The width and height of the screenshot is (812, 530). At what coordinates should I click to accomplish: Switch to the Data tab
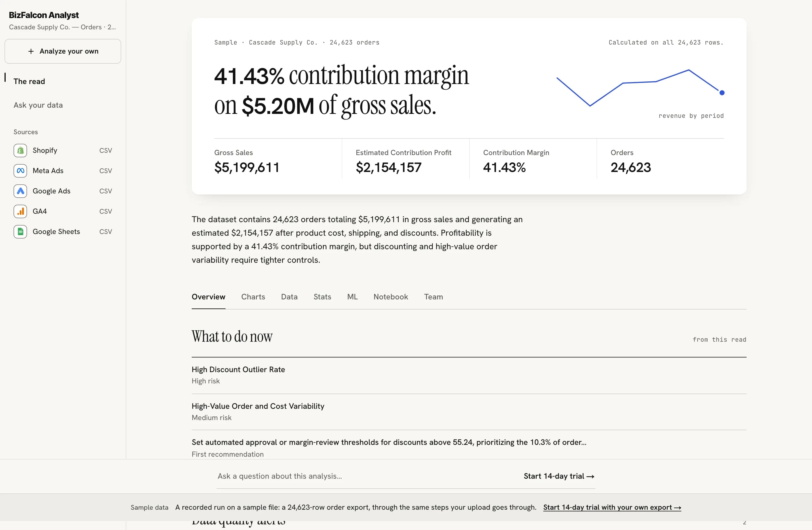coord(289,297)
